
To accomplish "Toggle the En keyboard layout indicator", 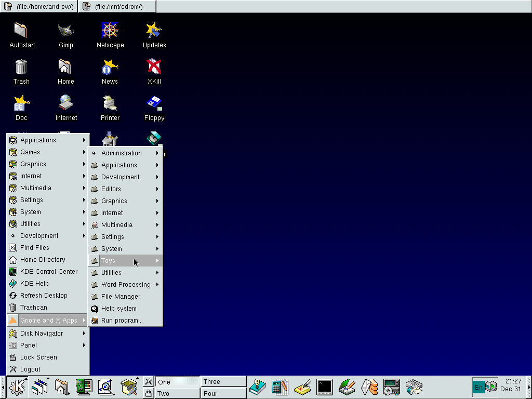I will pos(478,387).
